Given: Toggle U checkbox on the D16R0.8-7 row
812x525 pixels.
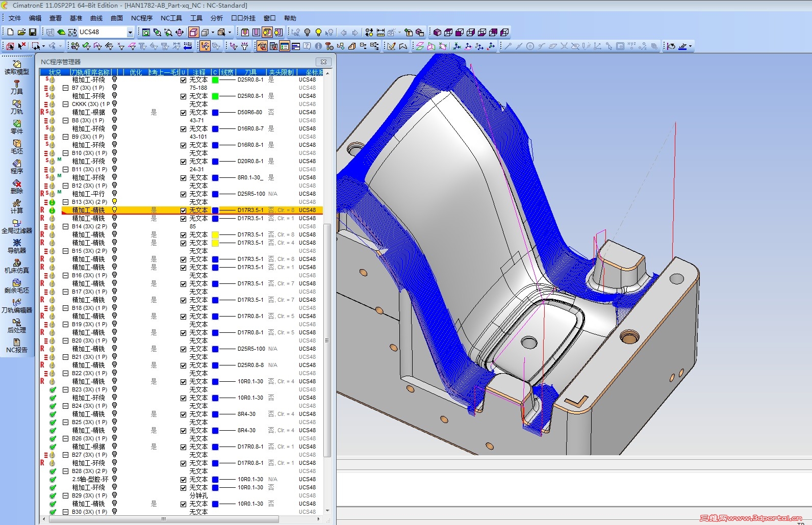Looking at the screenshot, I should click(x=183, y=128).
